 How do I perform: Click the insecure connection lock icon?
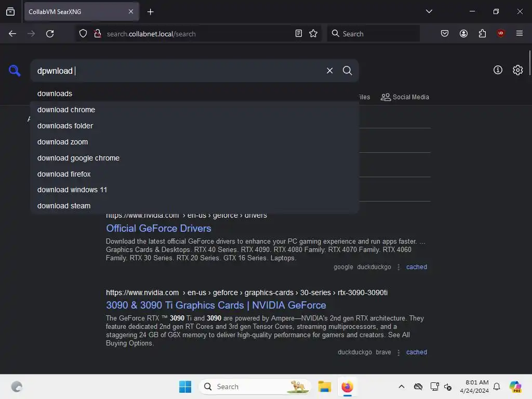tap(98, 34)
